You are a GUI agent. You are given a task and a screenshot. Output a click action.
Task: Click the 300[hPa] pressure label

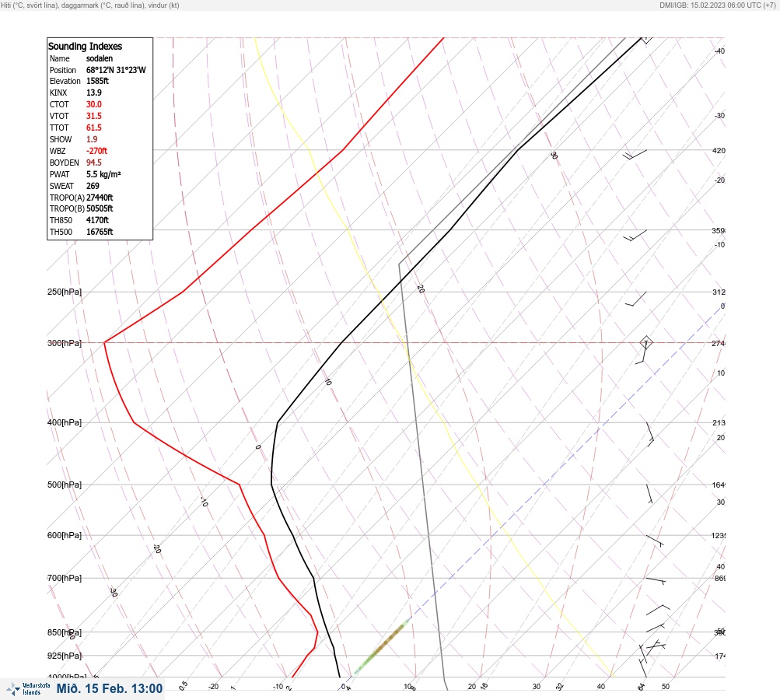coord(65,343)
